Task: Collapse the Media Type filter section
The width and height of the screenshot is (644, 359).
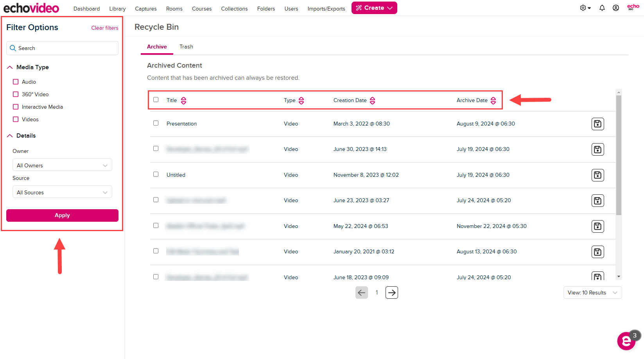Action: pos(10,67)
